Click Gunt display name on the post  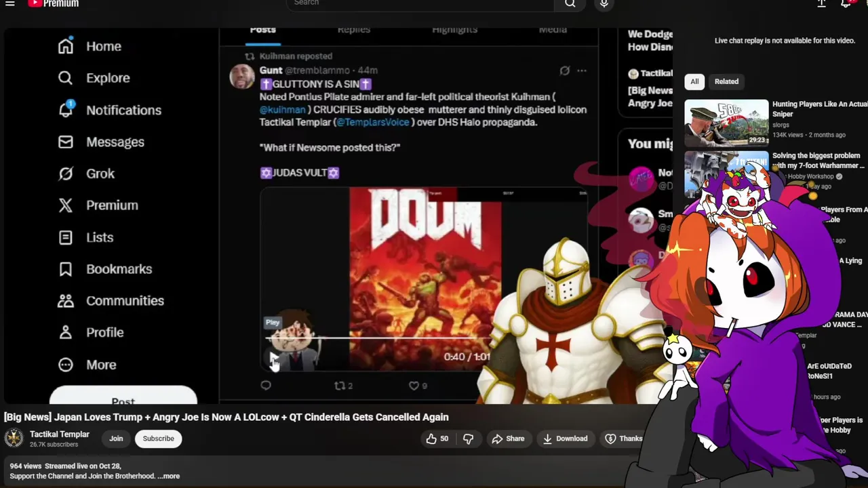pos(271,70)
